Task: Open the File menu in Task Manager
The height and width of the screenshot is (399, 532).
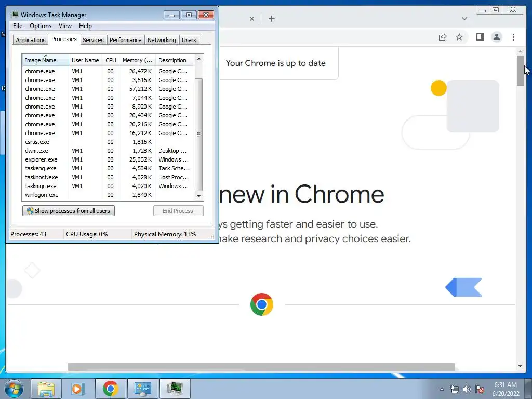Action: [x=18, y=26]
